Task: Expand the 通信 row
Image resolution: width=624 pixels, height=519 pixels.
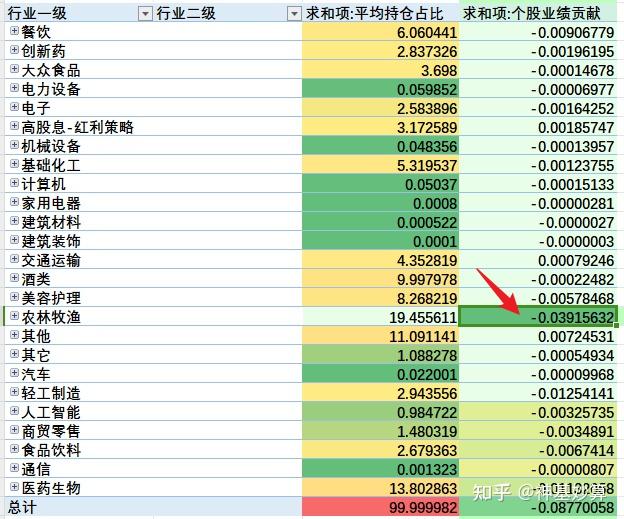Action: (x=14, y=467)
